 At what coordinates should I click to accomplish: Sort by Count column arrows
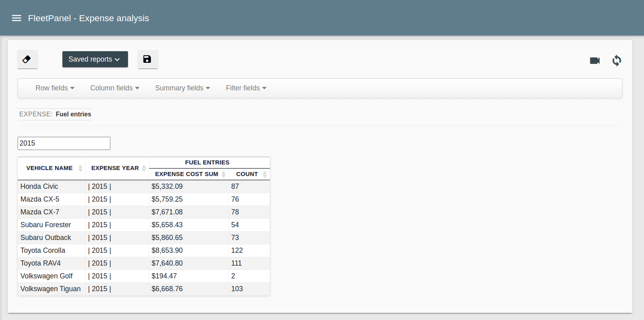coord(264,174)
